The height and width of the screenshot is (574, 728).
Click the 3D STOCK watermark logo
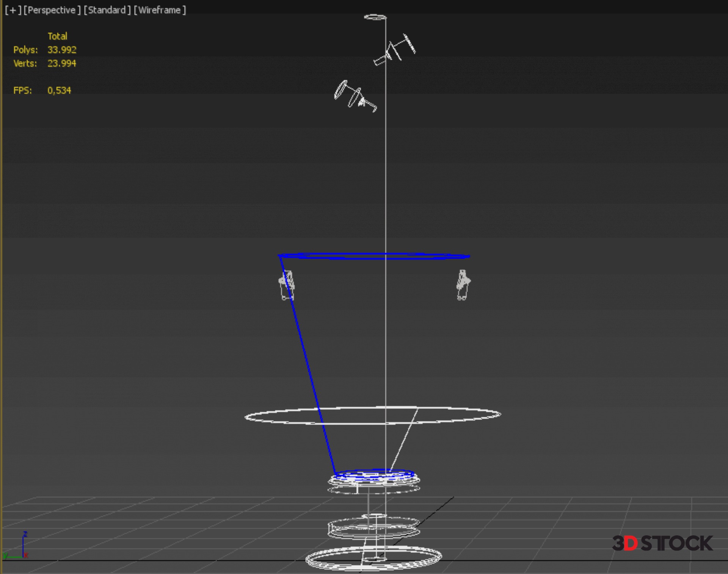pos(662,543)
